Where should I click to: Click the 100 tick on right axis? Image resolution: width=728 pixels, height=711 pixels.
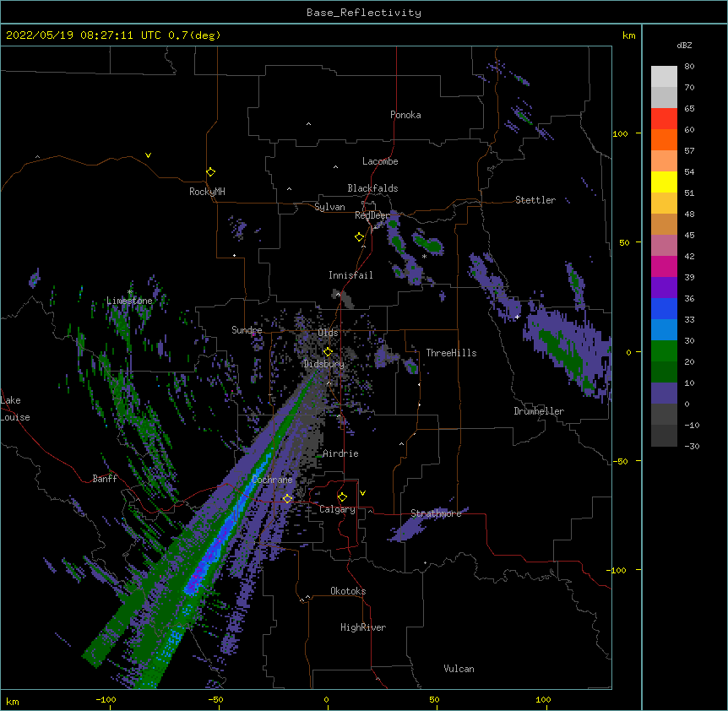point(620,133)
